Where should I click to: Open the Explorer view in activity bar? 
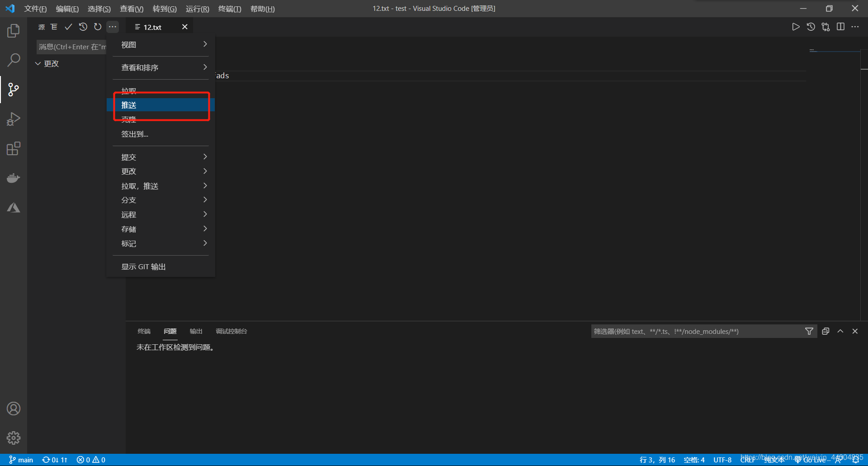[x=14, y=31]
